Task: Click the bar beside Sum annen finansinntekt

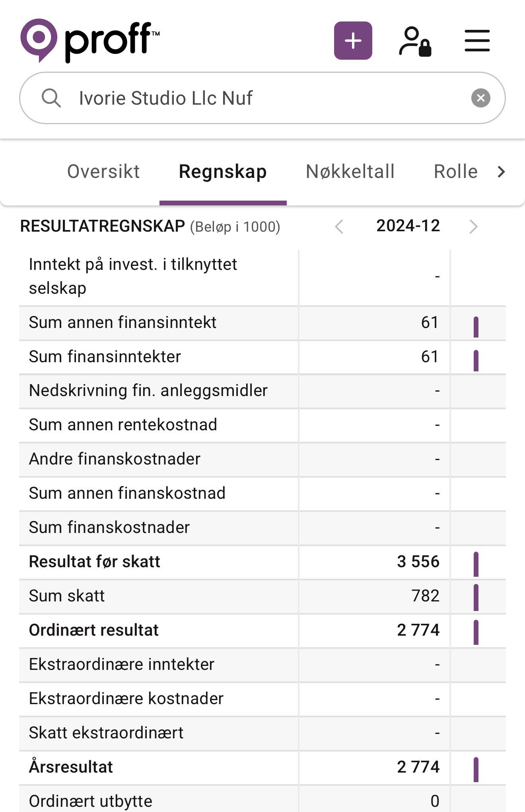Action: [x=476, y=327]
